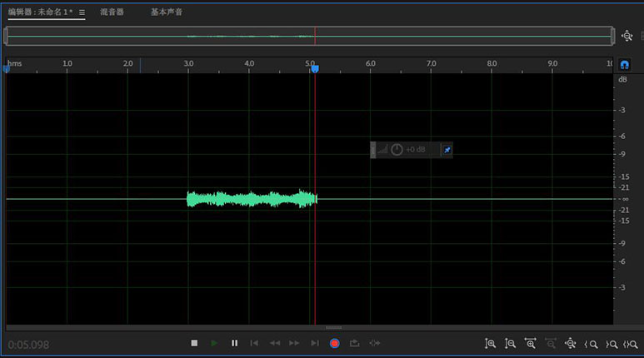Click Zoom Out Full icon in bottom toolbar

[570, 344]
